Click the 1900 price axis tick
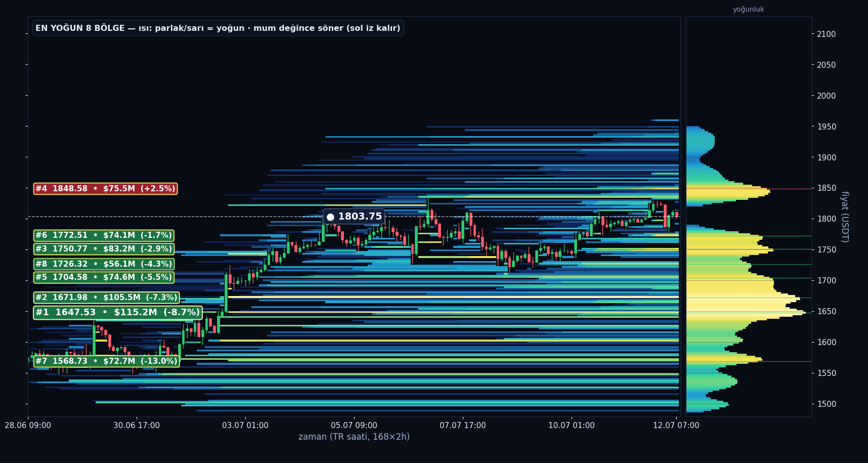868x463 pixels. [827, 157]
